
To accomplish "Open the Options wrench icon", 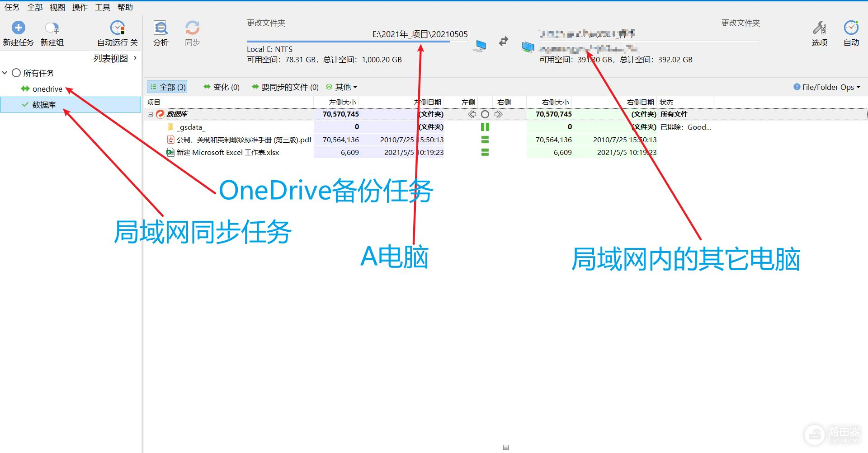I will 819,28.
